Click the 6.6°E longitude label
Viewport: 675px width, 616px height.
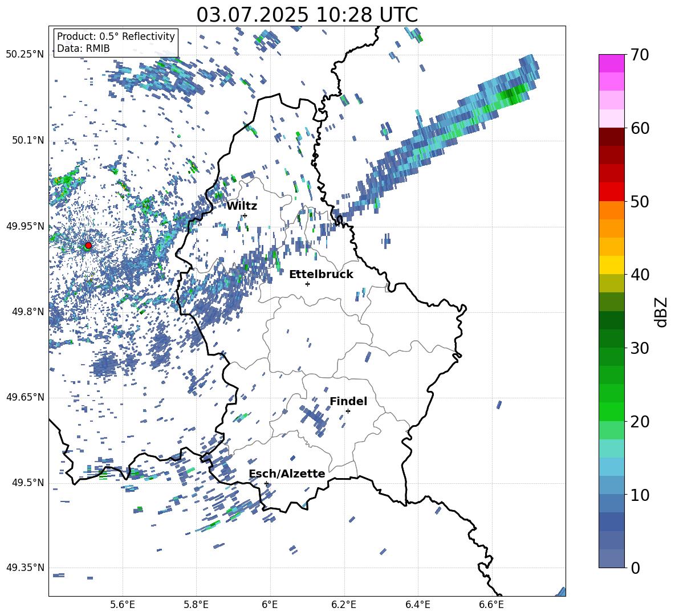(491, 605)
